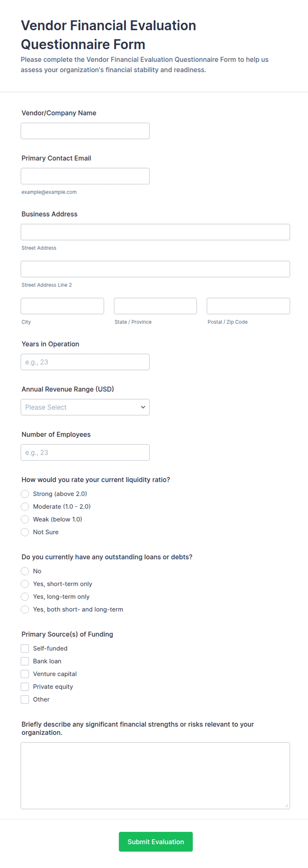308x868 pixels.
Task: Select the Street Address Line 2 field
Action: [155, 269]
